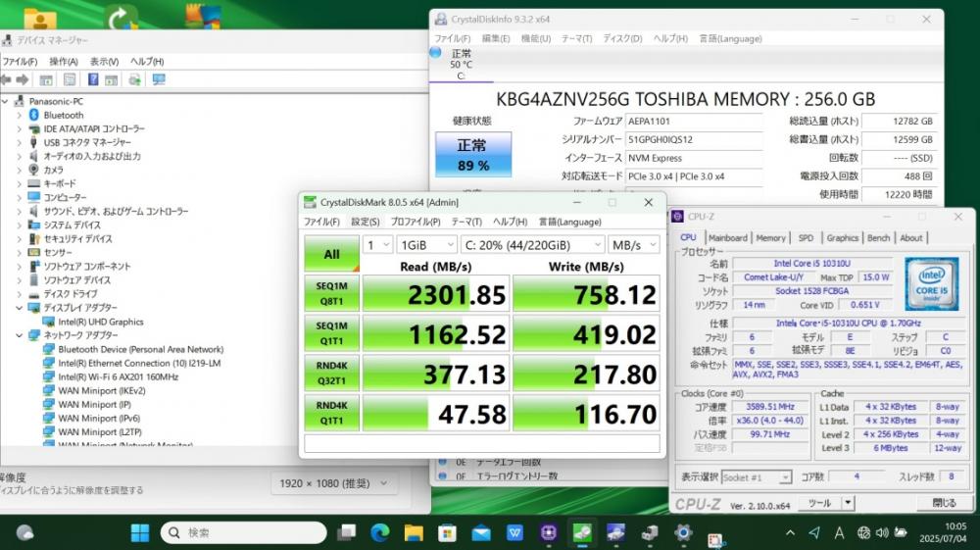
Task: Open the C: 20% drive selector dropdown
Action: tap(532, 245)
